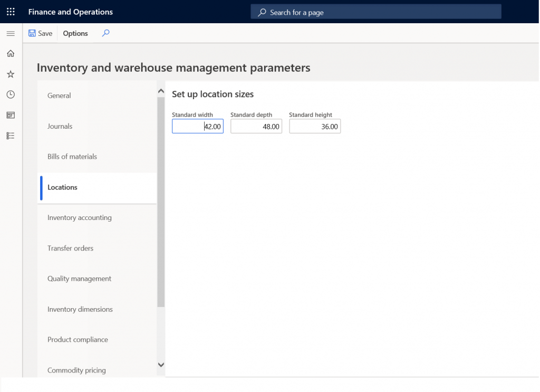Click the scrollbar down arrow

[161, 365]
